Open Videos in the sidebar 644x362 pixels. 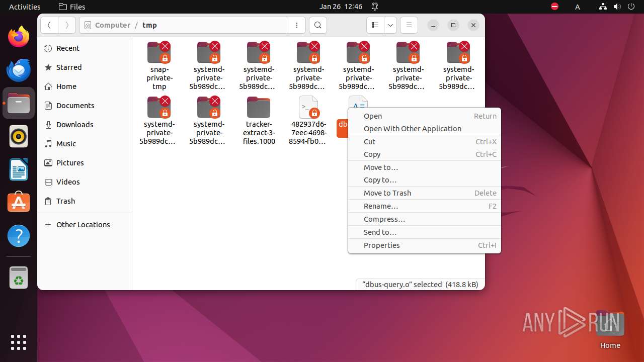(85, 182)
